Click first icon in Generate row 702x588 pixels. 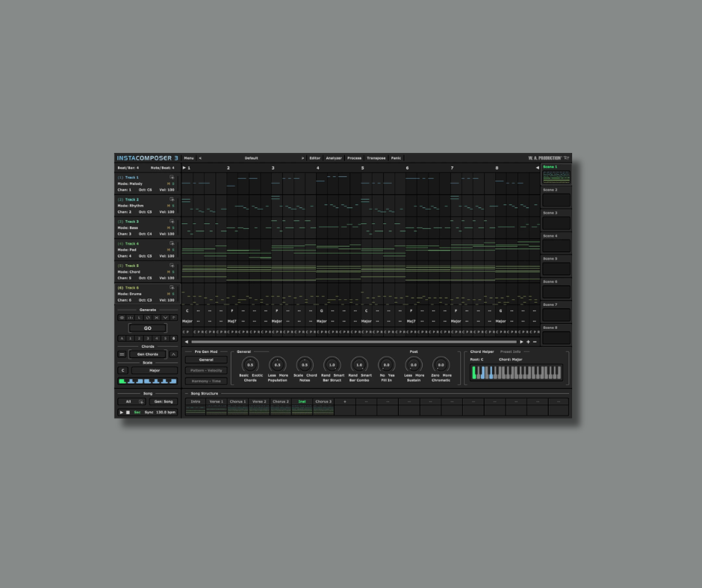point(122,318)
